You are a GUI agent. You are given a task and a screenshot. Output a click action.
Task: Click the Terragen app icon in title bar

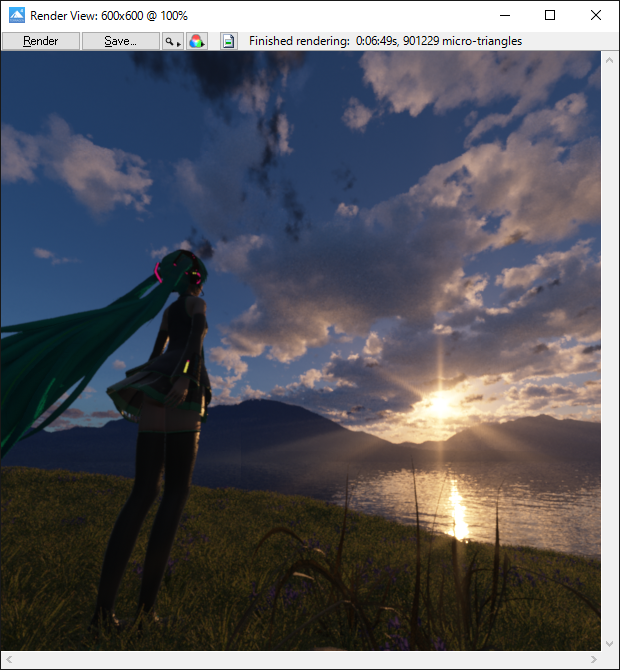(x=17, y=15)
